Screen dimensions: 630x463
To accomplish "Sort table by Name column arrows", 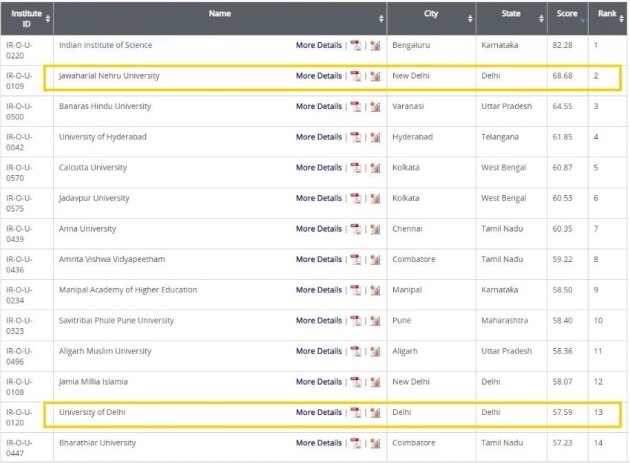I will [x=381, y=18].
